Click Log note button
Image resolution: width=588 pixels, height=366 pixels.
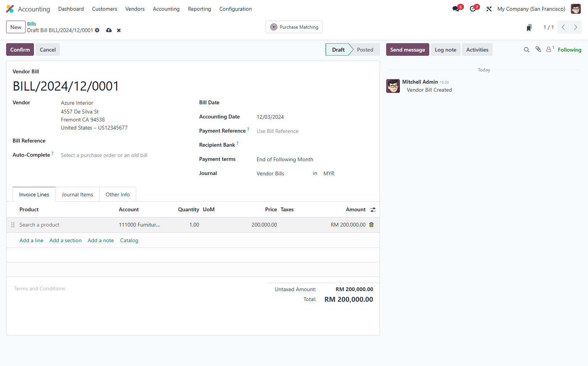(445, 50)
